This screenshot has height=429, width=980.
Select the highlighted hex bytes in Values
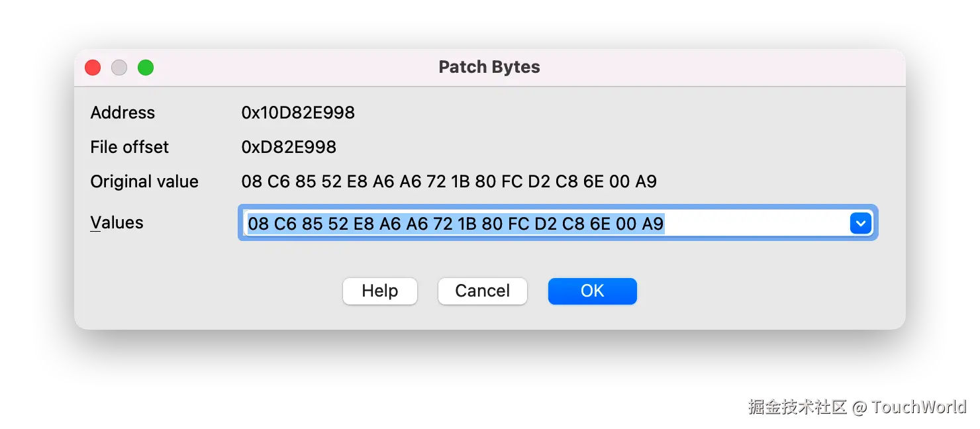pos(454,224)
